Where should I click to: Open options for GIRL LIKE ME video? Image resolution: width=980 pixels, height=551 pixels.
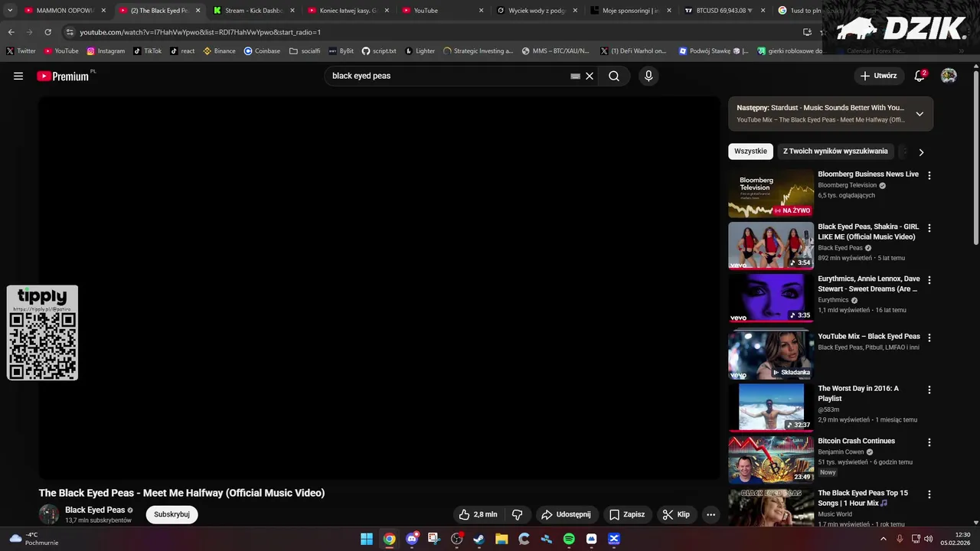[x=929, y=228]
